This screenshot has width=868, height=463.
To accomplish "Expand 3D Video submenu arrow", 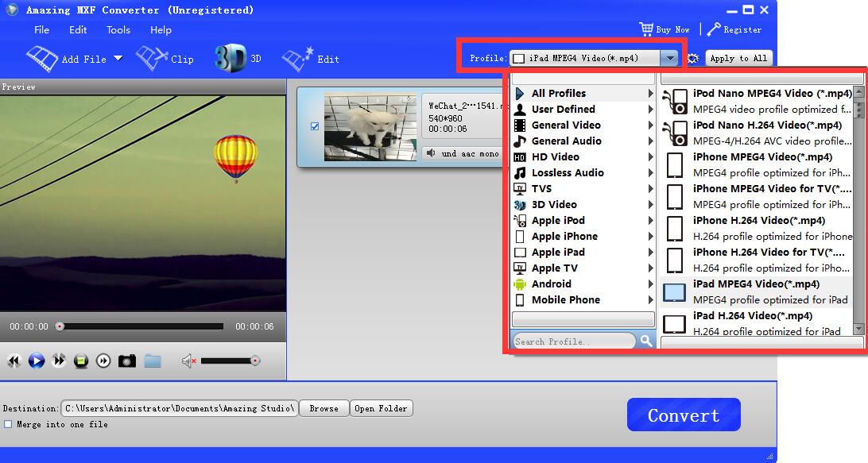I will [x=651, y=205].
